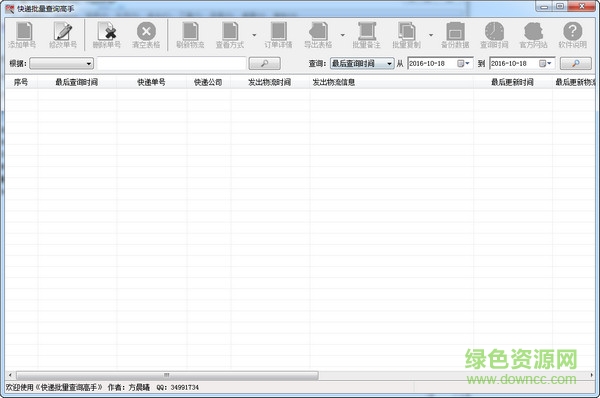Open the 根据 filter combo box
Image resolution: width=600 pixels, height=398 pixels.
click(x=62, y=64)
